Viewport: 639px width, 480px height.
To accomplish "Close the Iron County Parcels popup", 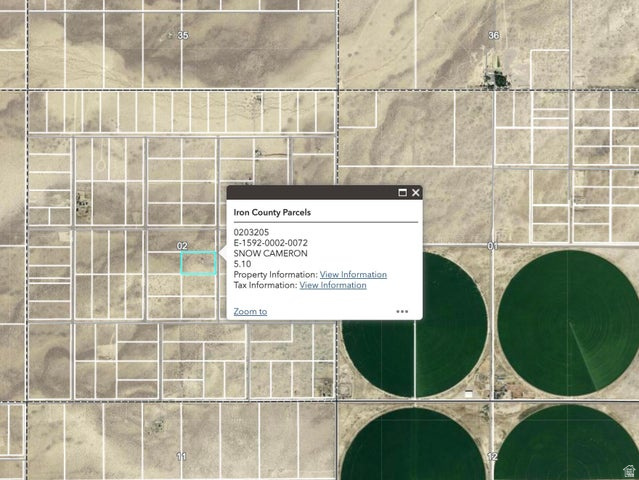I will 416,193.
